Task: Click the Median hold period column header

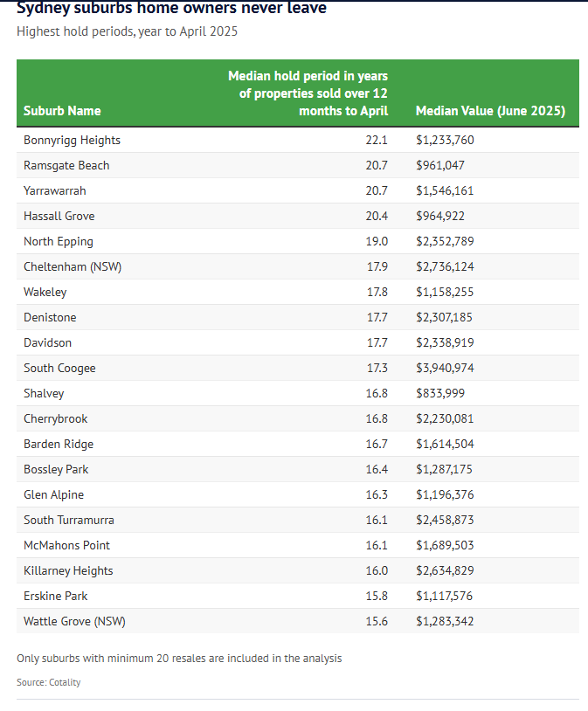Action: pyautogui.click(x=308, y=93)
